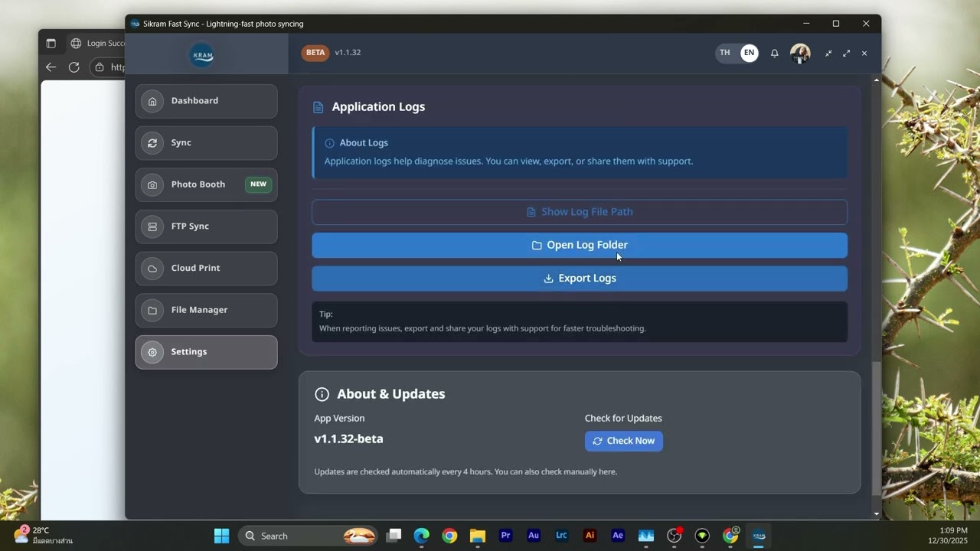Click the in-app collapse arrows icon
Screen dimensions: 980x551
[x=828, y=53]
